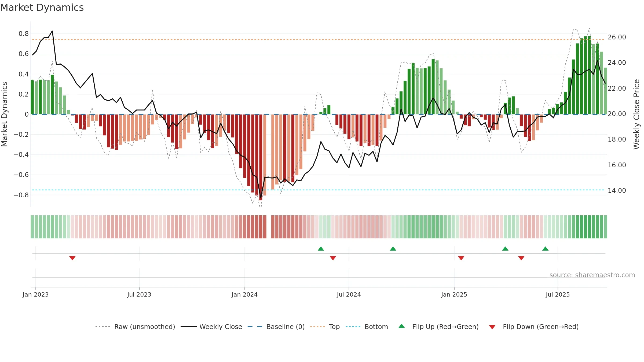Toggle the Top legend entry
This screenshot has height=362, width=644.
325,327
